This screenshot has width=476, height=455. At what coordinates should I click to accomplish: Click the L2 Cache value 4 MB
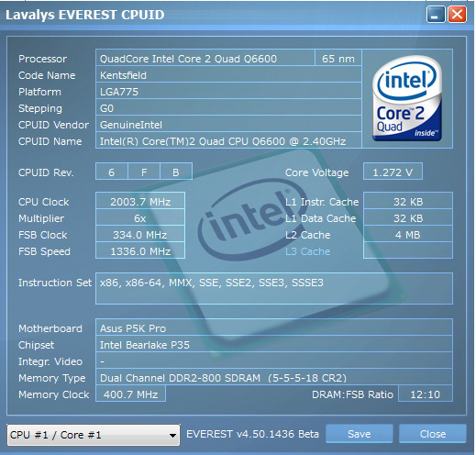[408, 235]
